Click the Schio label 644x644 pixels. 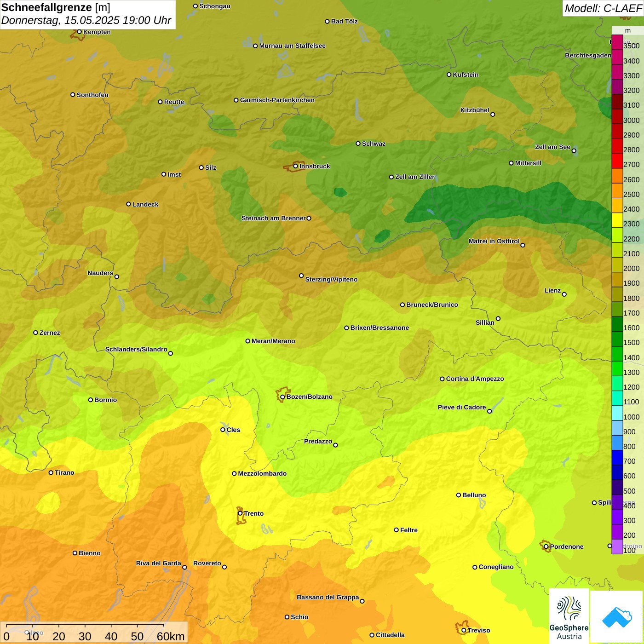click(x=299, y=617)
